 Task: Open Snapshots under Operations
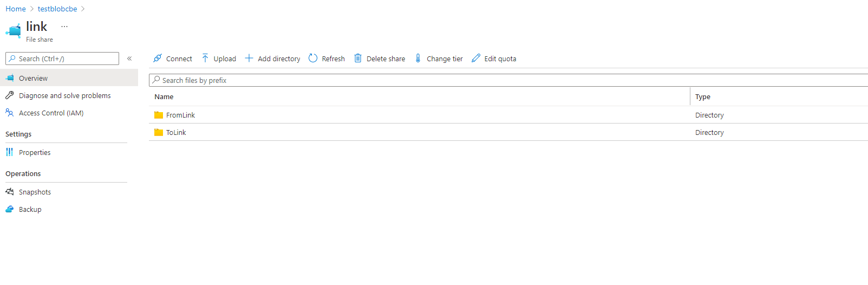[35, 192]
